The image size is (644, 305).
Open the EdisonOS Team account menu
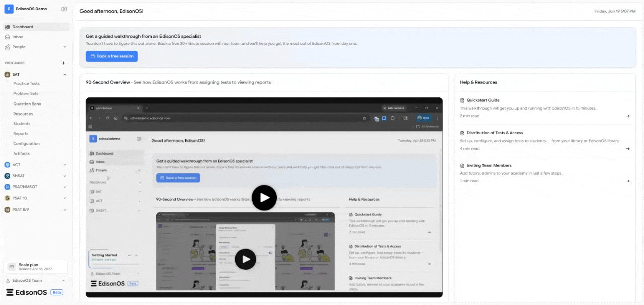(x=35, y=281)
